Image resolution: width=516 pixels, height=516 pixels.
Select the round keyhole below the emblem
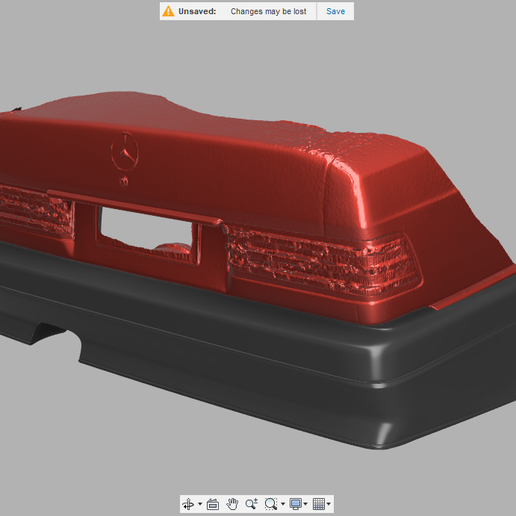point(124,181)
